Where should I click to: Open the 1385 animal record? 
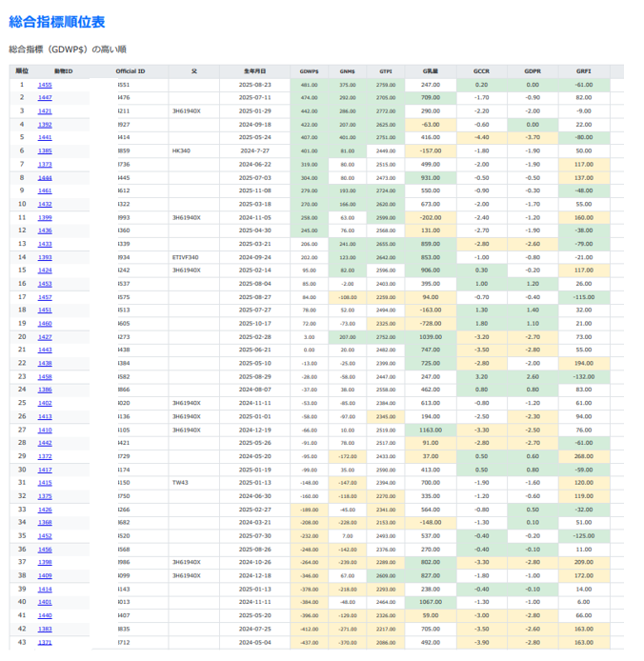pos(45,150)
